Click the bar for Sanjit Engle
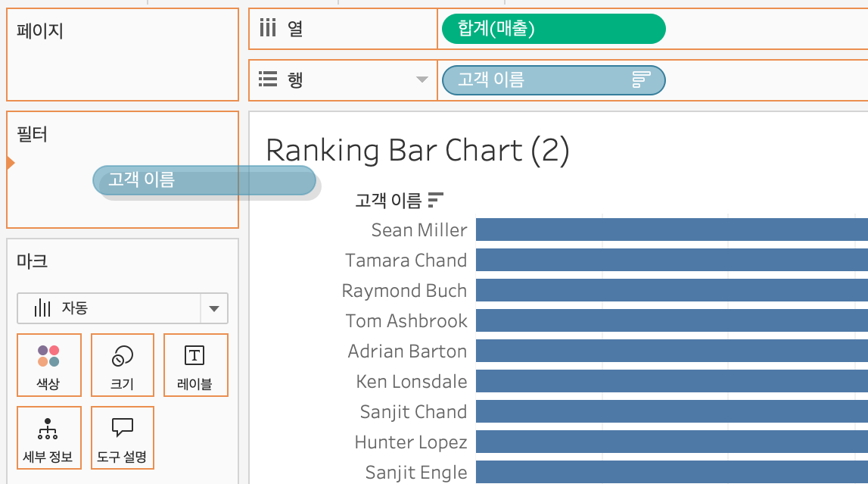 click(672, 472)
